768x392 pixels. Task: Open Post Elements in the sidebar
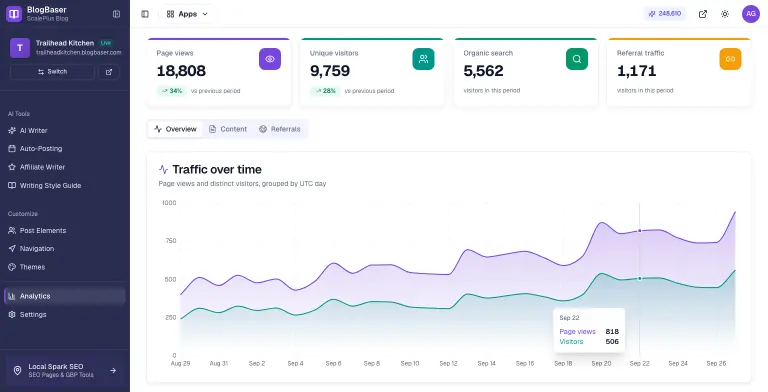(x=65, y=230)
